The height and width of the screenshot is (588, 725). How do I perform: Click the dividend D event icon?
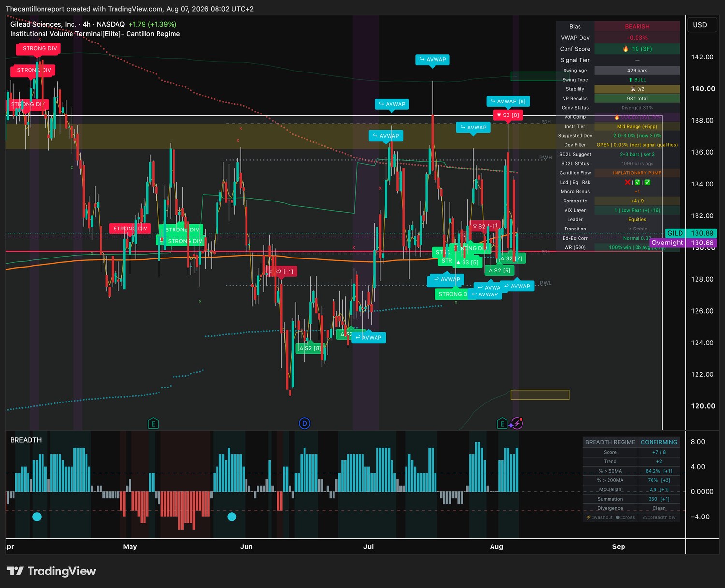point(304,424)
